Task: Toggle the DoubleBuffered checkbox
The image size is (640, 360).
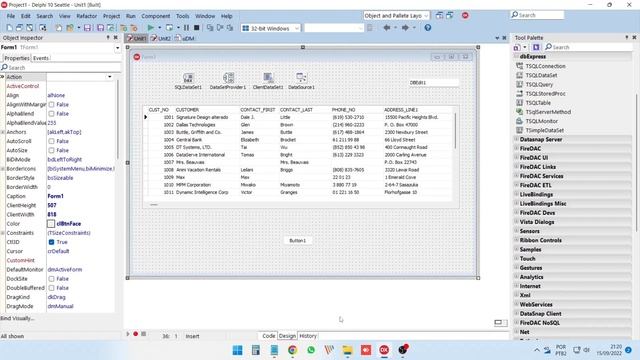Action: coord(51,288)
